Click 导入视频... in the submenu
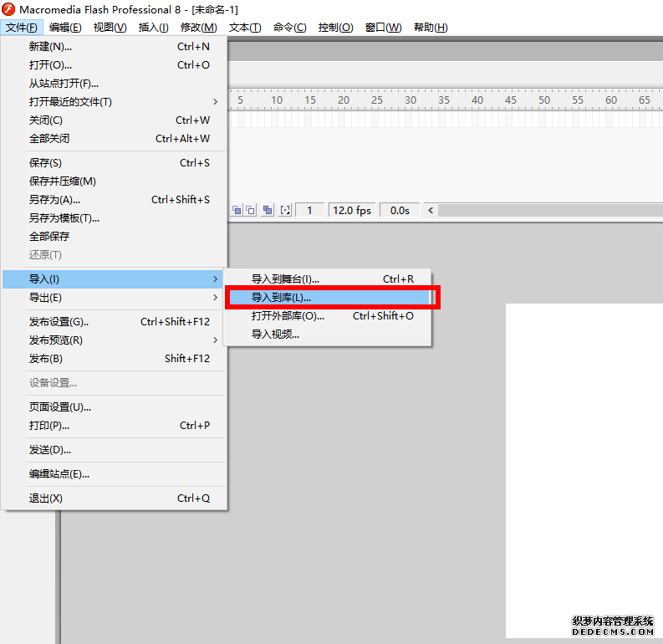This screenshot has height=644, width=663. tap(275, 335)
